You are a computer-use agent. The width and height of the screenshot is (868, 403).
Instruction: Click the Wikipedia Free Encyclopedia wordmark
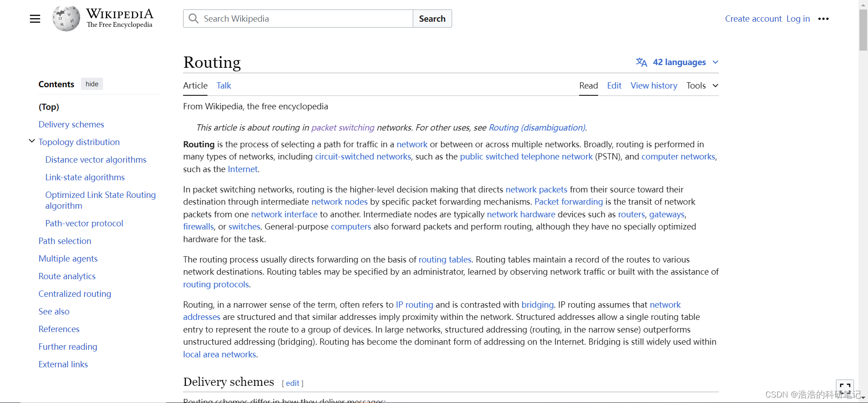[x=120, y=18]
